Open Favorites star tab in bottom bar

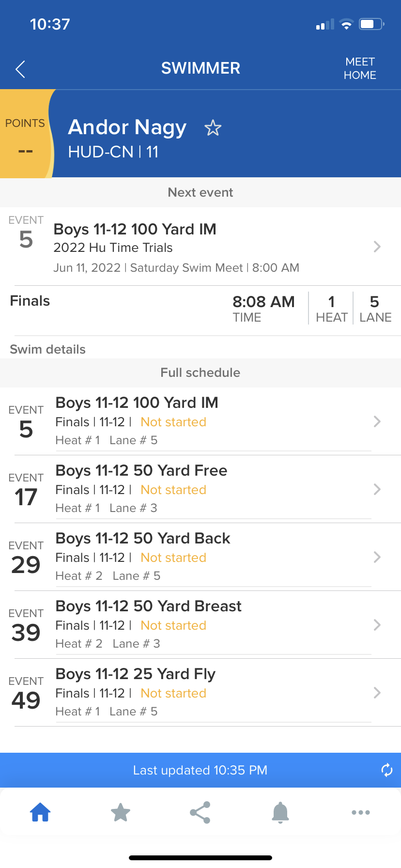(x=121, y=812)
